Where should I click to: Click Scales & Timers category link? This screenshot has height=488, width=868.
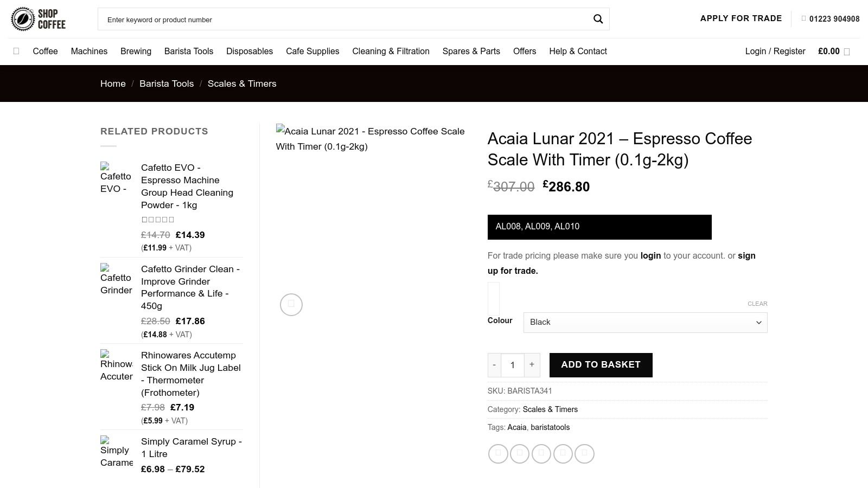[550, 409]
